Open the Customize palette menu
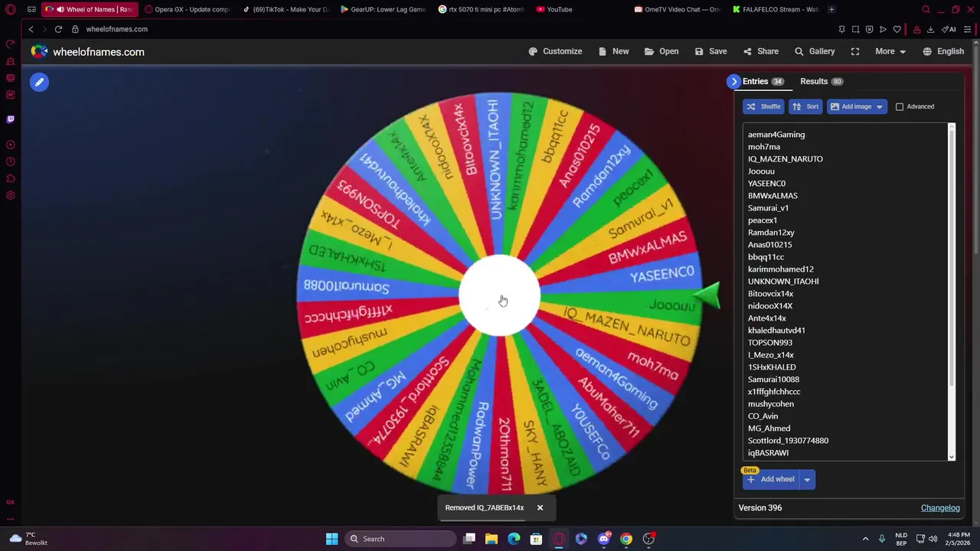Screen dimensions: 980x551 [x=555, y=51]
